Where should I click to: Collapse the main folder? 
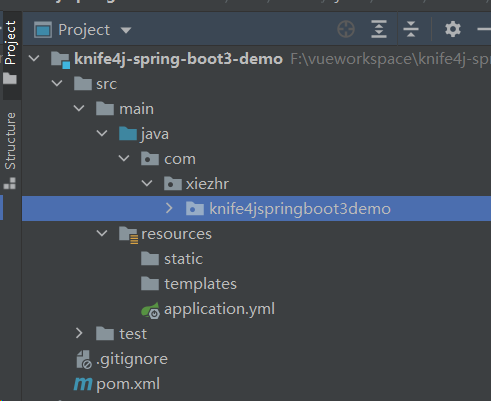tap(79, 108)
